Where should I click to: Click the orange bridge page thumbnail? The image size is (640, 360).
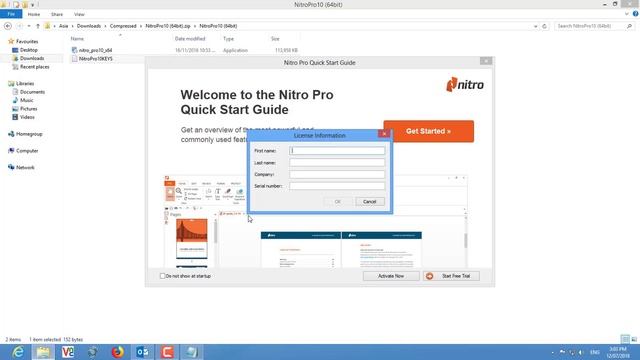click(x=191, y=238)
